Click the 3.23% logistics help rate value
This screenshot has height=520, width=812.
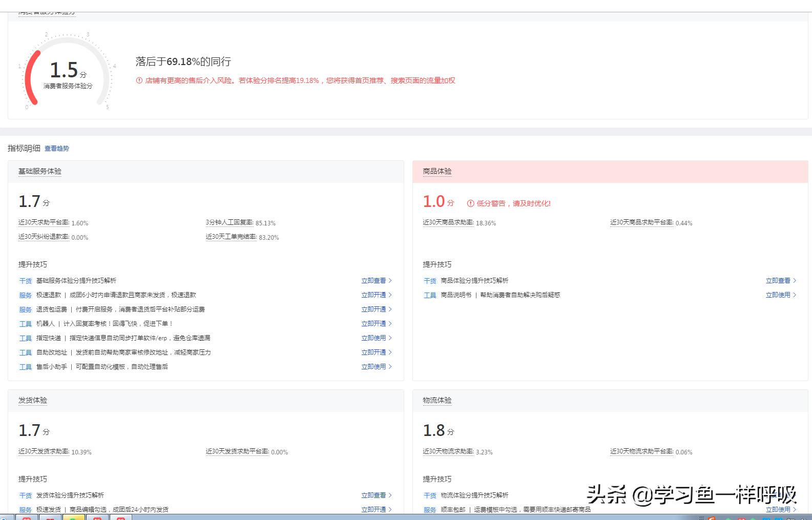[484, 452]
